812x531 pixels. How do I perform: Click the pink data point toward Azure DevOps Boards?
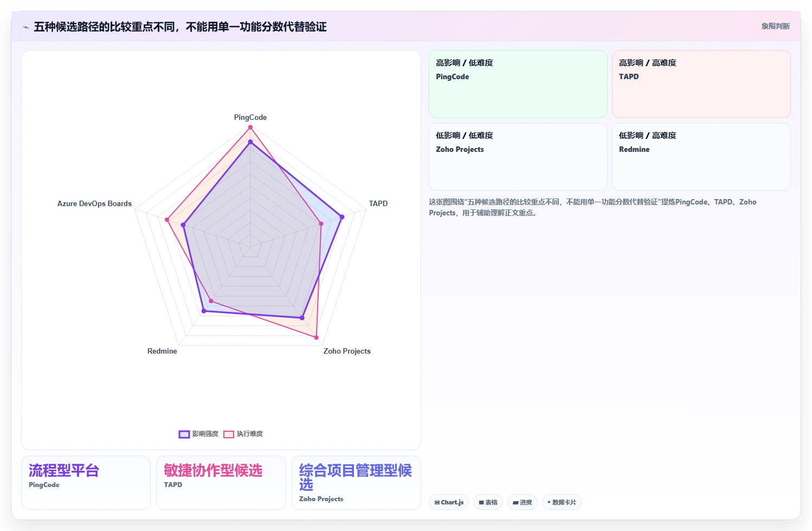pos(167,220)
